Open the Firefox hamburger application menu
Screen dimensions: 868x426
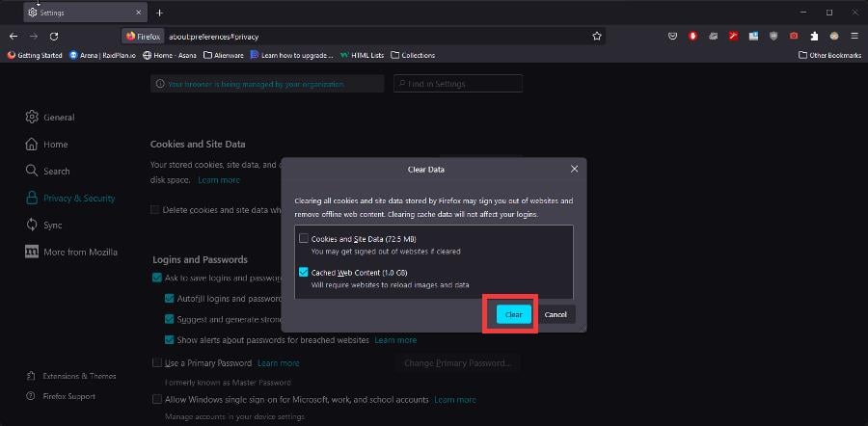[x=854, y=36]
